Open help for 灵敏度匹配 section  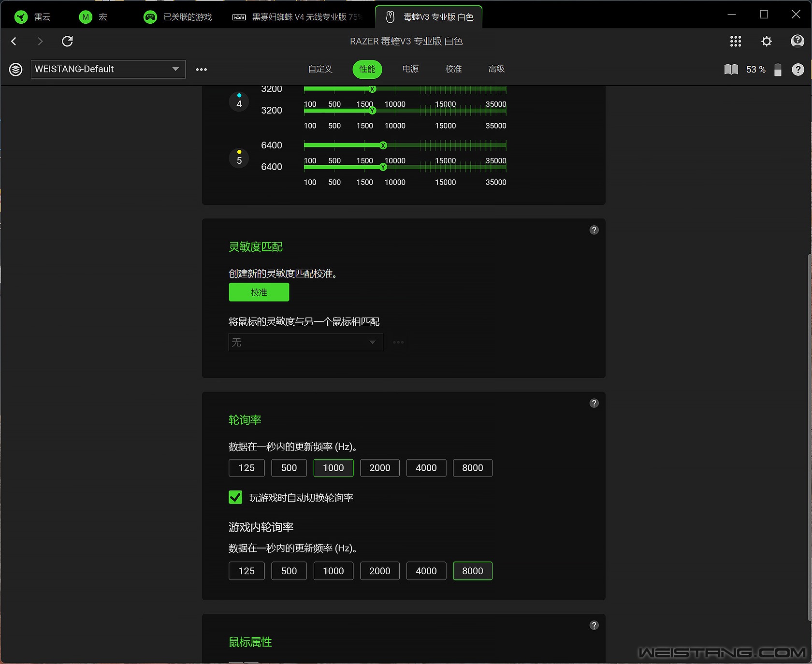coord(594,230)
